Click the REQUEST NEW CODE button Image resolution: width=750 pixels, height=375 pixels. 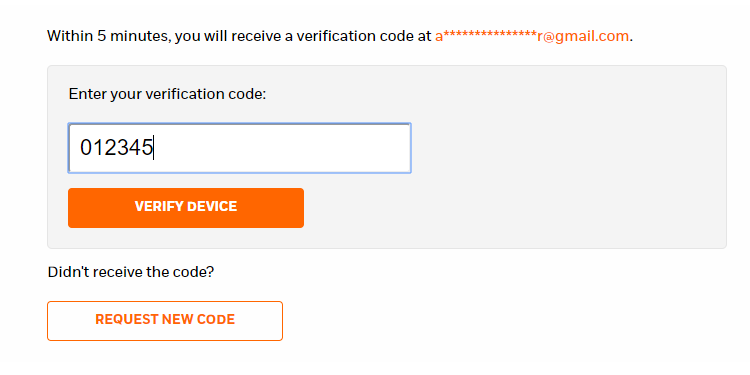tap(165, 320)
